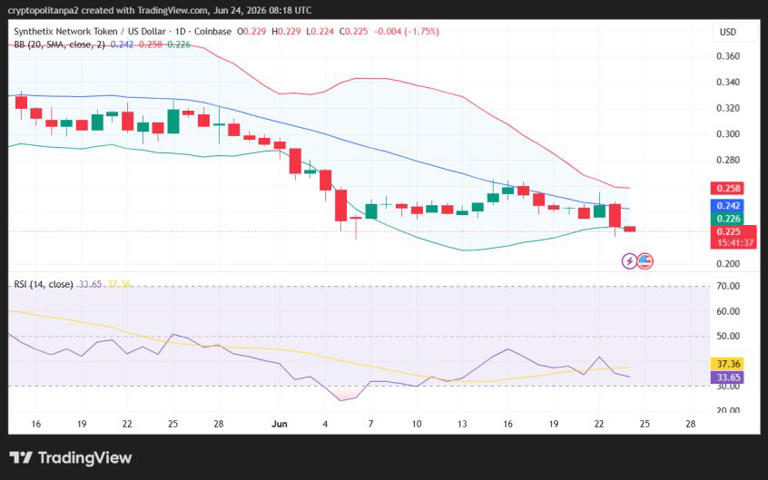The height and width of the screenshot is (480, 768).
Task: Select the Synthetix Network Token symbol title
Action: pyautogui.click(x=122, y=31)
